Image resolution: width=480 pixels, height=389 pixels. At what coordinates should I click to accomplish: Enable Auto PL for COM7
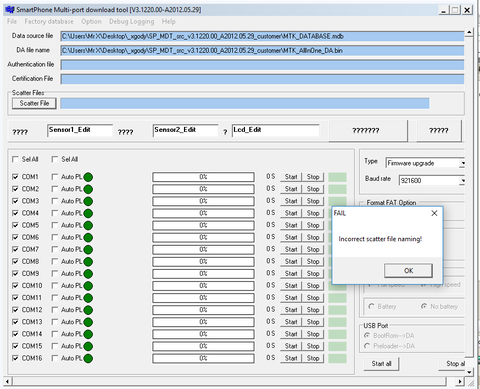[55, 249]
